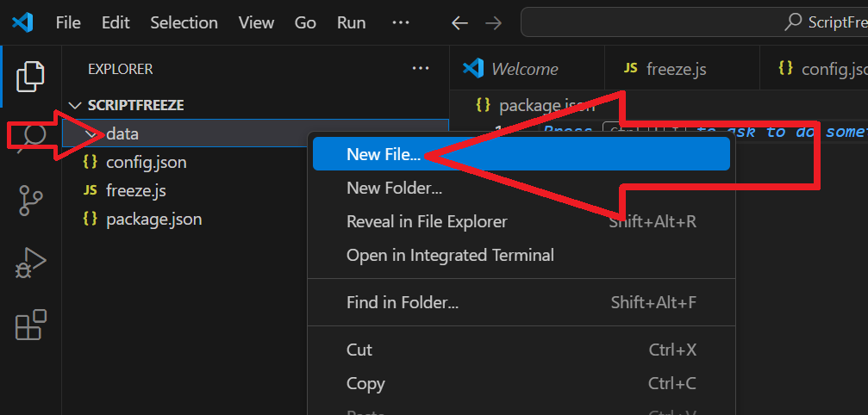Open the File menu
Viewport: 868px width, 415px height.
68,22
